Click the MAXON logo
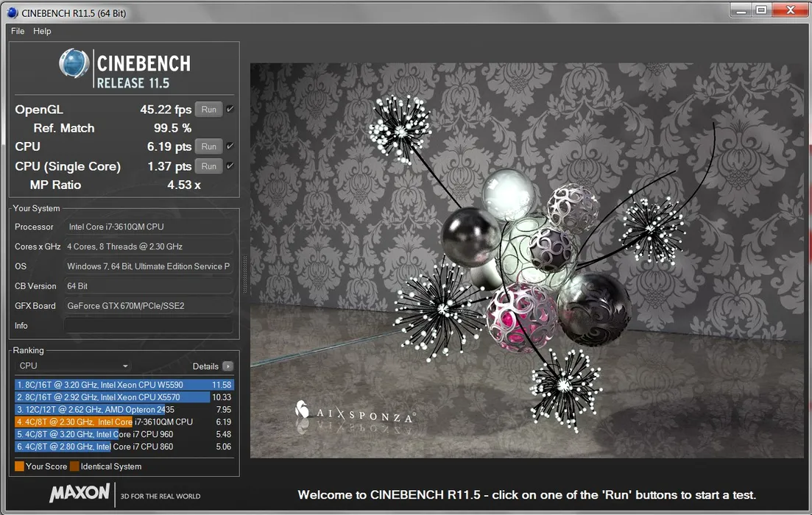812x515 pixels. [80, 493]
